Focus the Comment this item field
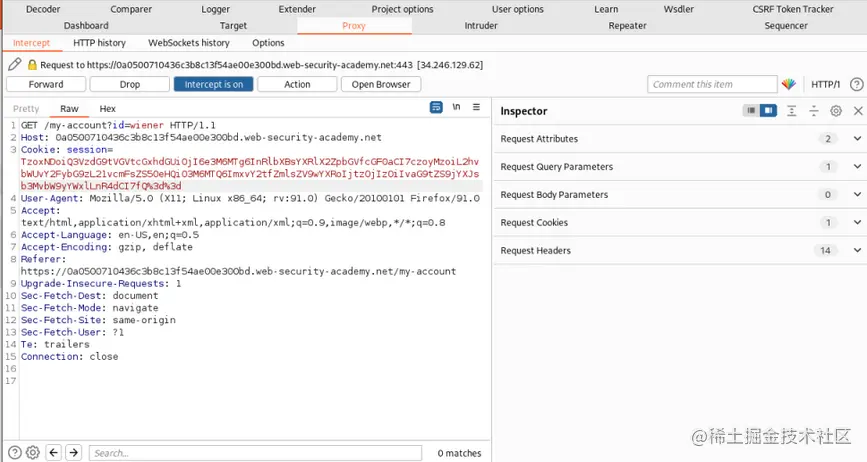The width and height of the screenshot is (867, 462). 712,84
